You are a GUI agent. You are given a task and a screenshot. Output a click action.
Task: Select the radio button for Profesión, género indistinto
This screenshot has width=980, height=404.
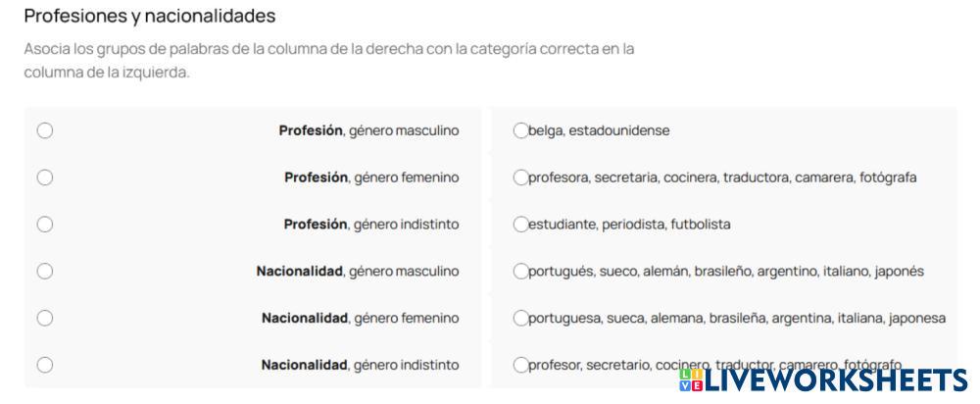click(45, 225)
